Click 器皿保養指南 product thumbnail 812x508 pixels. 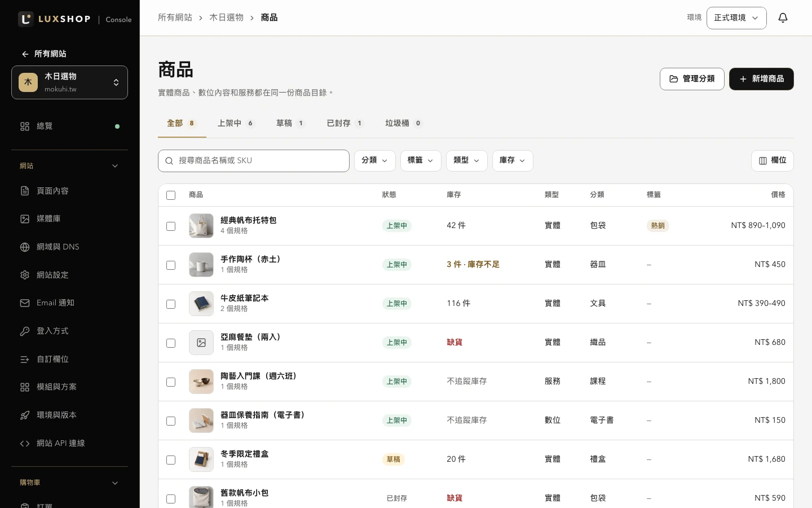[x=201, y=421]
